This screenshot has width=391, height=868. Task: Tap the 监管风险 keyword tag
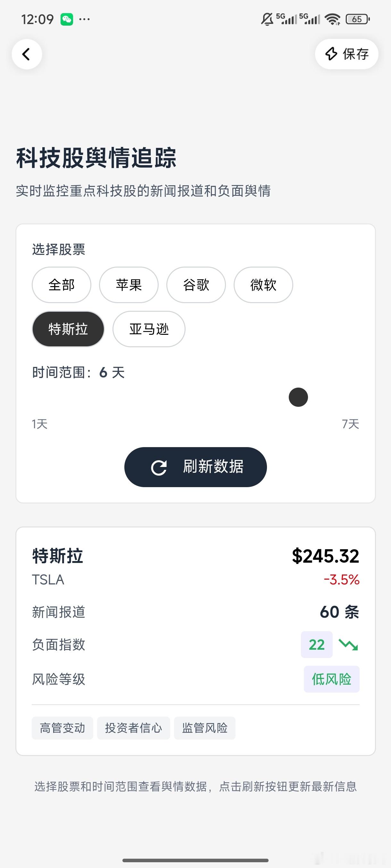205,728
